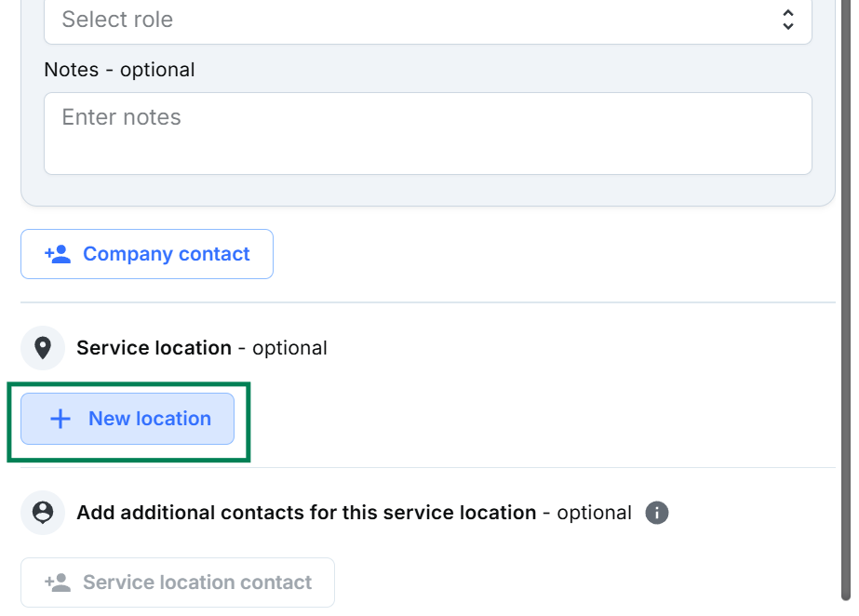The height and width of the screenshot is (616, 859).
Task: Click the 'Add additional contacts for this service location' text
Action: coord(306,513)
